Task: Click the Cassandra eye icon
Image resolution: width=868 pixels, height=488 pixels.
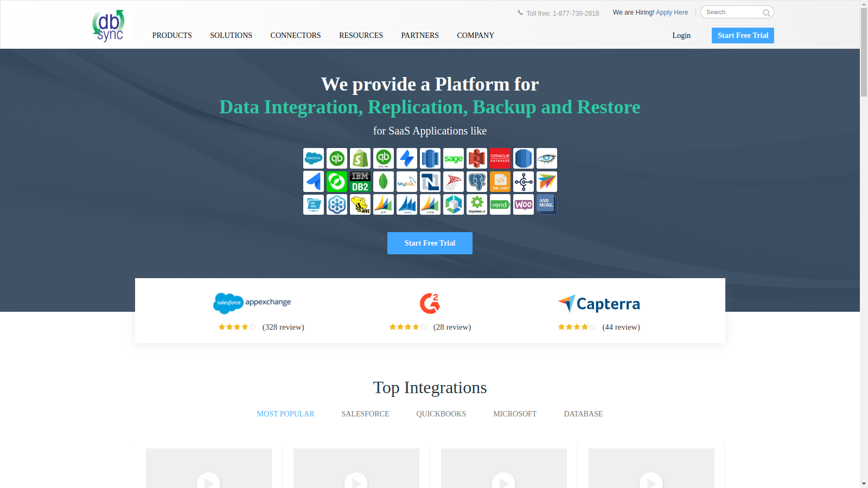Action: [547, 158]
